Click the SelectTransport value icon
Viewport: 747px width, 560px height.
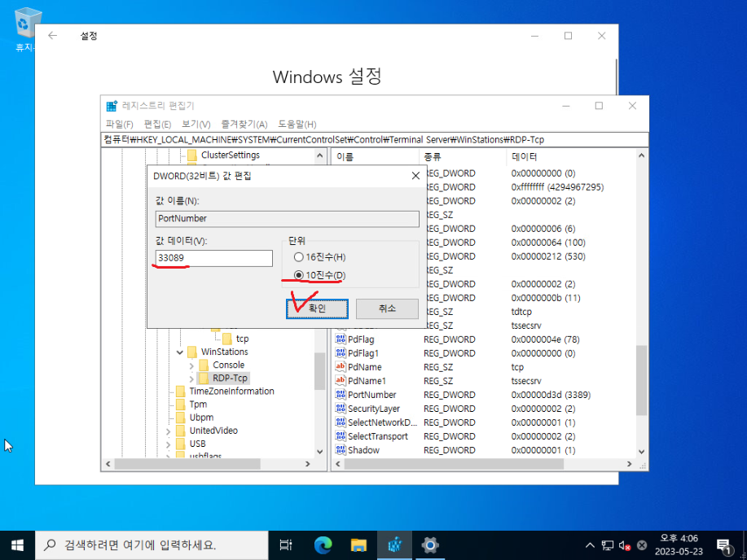341,436
